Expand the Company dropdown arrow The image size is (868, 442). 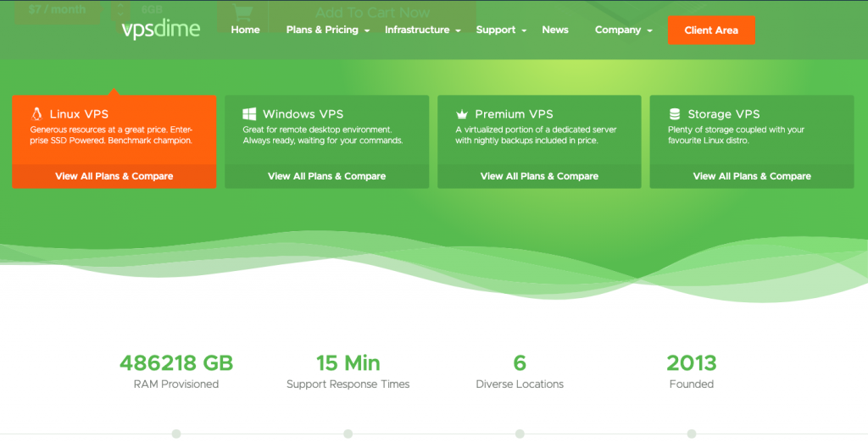click(649, 31)
